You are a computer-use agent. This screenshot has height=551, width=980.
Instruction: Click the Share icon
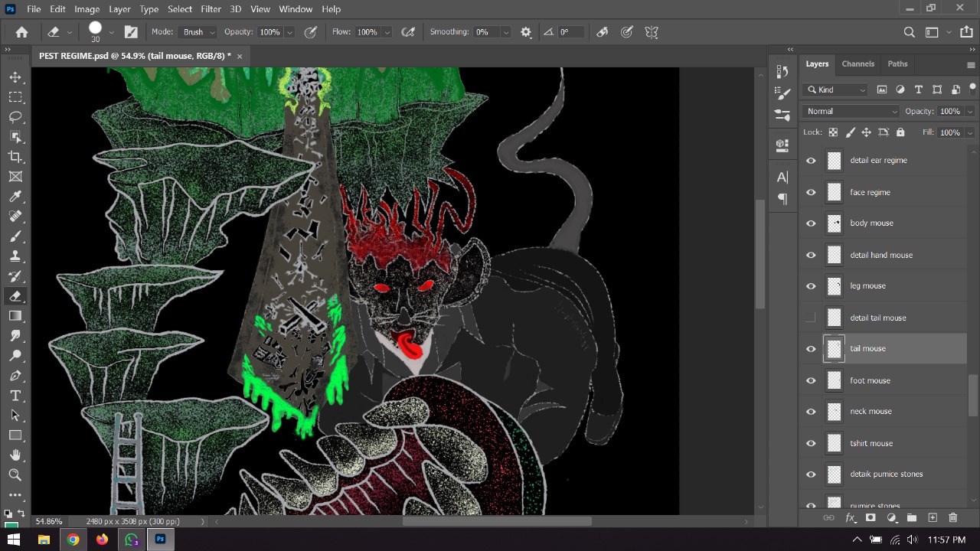click(966, 32)
